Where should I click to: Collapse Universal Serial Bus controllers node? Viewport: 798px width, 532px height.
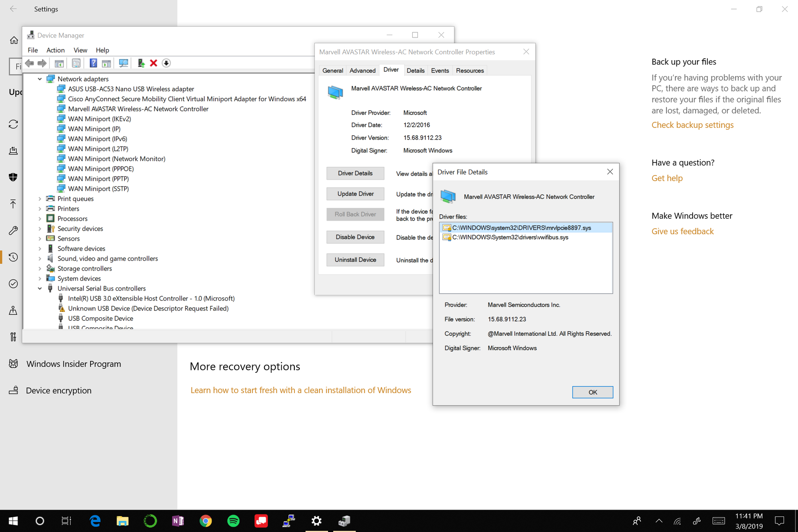pos(40,289)
